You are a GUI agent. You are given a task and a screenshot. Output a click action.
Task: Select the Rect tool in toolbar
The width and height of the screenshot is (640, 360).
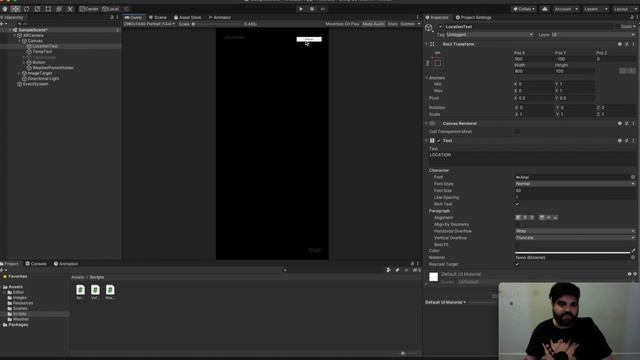coord(48,9)
